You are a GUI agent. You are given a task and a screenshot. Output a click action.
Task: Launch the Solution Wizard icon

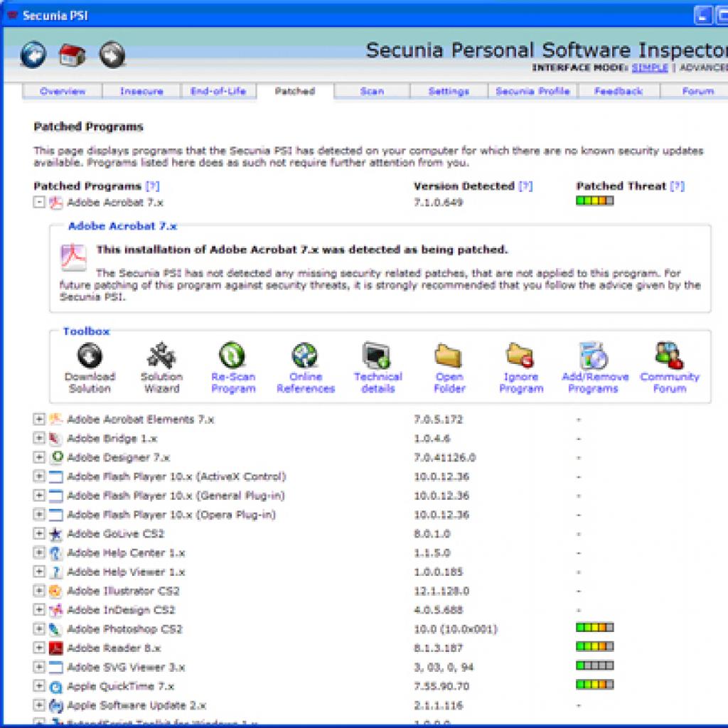point(161,355)
